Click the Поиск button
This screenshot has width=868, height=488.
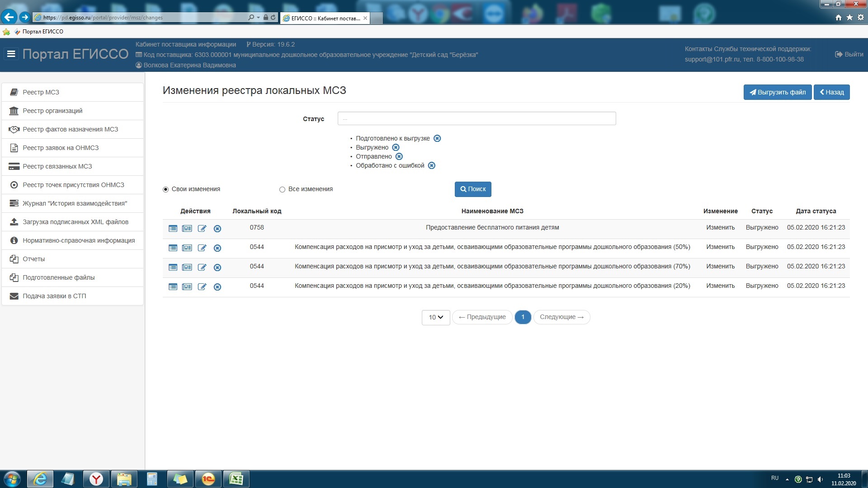click(x=473, y=189)
